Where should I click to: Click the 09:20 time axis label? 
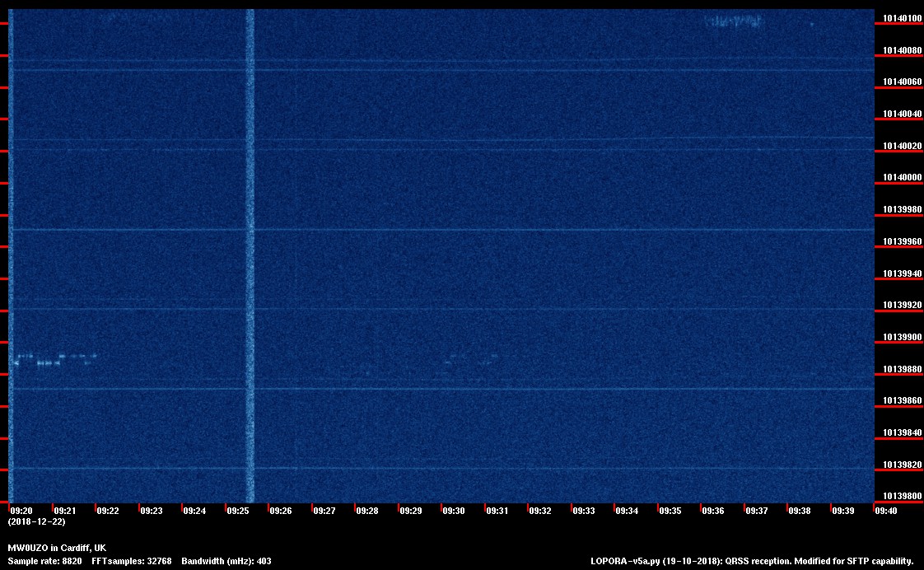(21, 511)
